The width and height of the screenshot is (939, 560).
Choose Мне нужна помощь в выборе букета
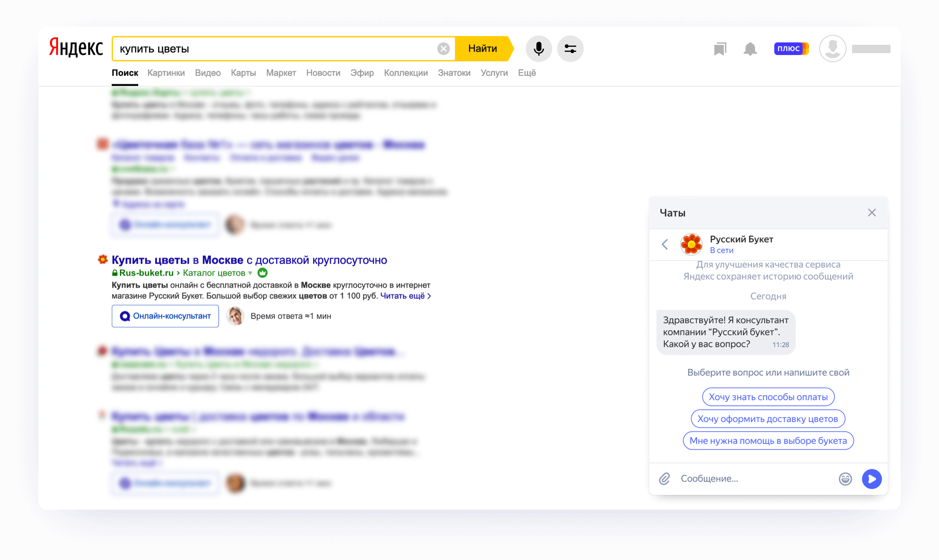pyautogui.click(x=768, y=441)
